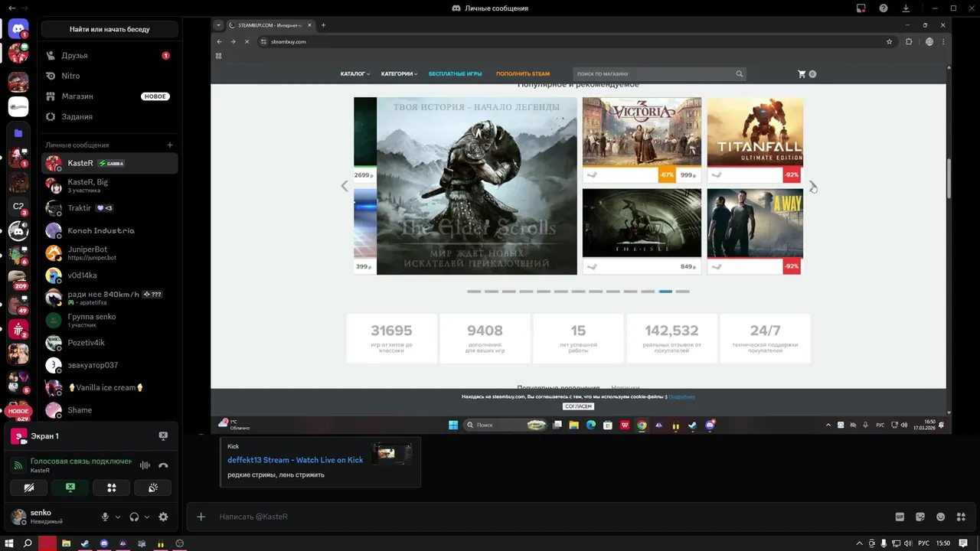Open activities button in voice panel

[x=111, y=487]
